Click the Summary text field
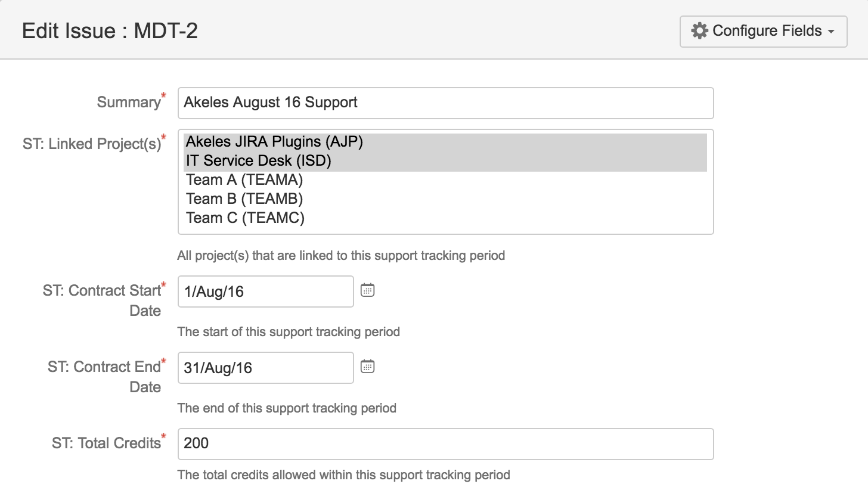The image size is (868, 490). coord(445,103)
